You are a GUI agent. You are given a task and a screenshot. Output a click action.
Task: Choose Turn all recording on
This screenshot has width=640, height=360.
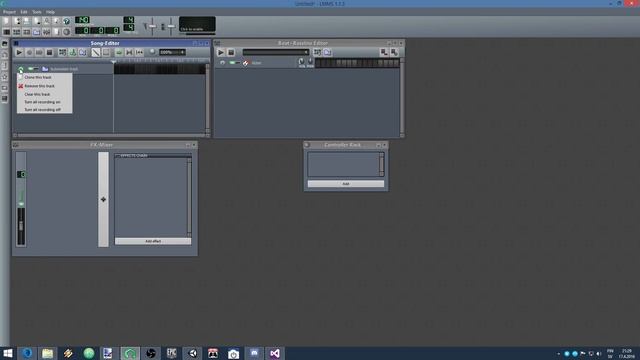[x=44, y=102]
